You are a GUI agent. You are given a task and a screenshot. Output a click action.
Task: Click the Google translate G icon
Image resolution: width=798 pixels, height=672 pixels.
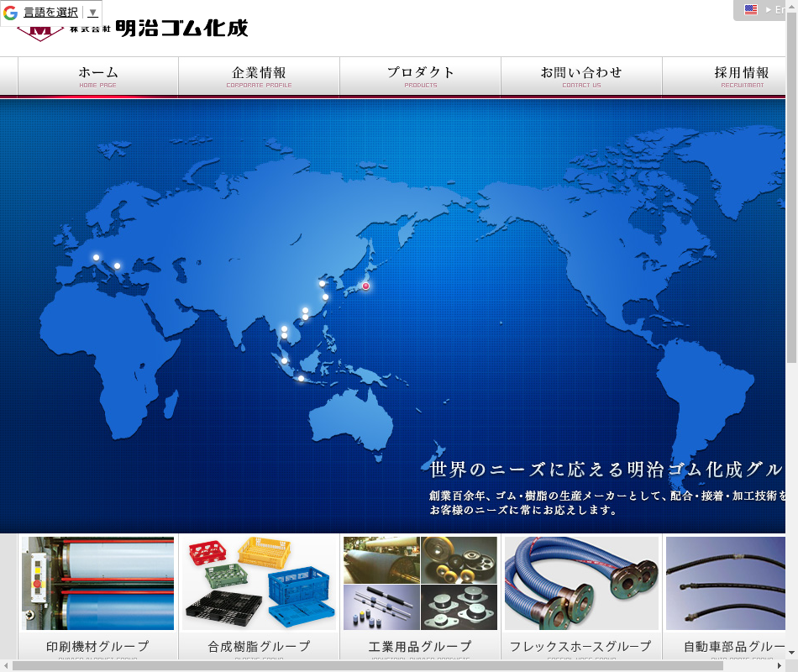(x=11, y=13)
